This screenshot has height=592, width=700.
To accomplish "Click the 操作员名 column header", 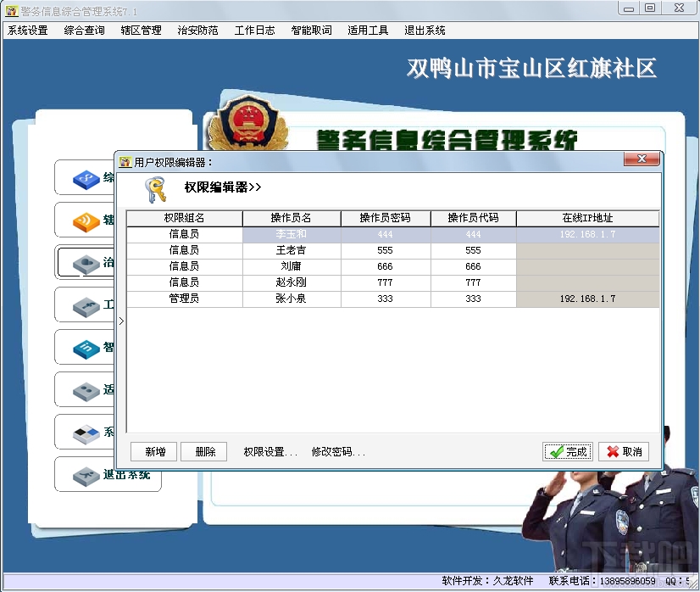I will pyautogui.click(x=292, y=218).
